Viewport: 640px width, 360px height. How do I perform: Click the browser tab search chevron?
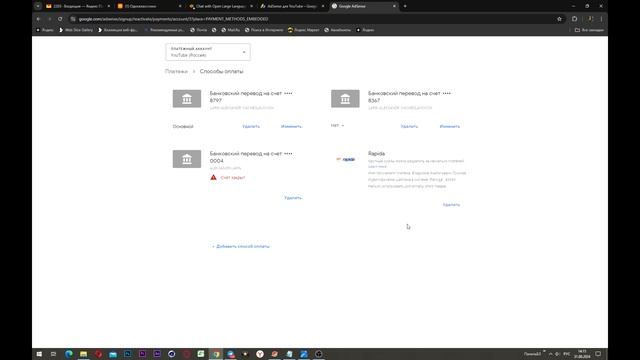(38, 6)
